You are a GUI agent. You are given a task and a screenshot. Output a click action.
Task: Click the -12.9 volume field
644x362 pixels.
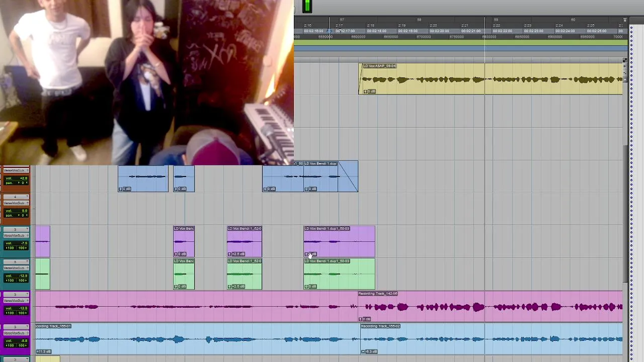click(16, 276)
